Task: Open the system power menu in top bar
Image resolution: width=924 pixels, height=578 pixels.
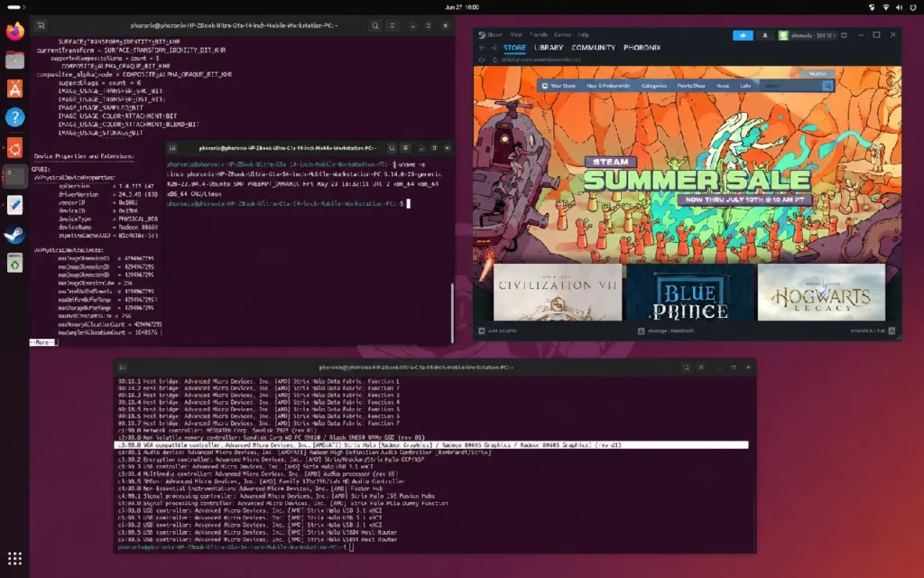Action: (x=913, y=7)
